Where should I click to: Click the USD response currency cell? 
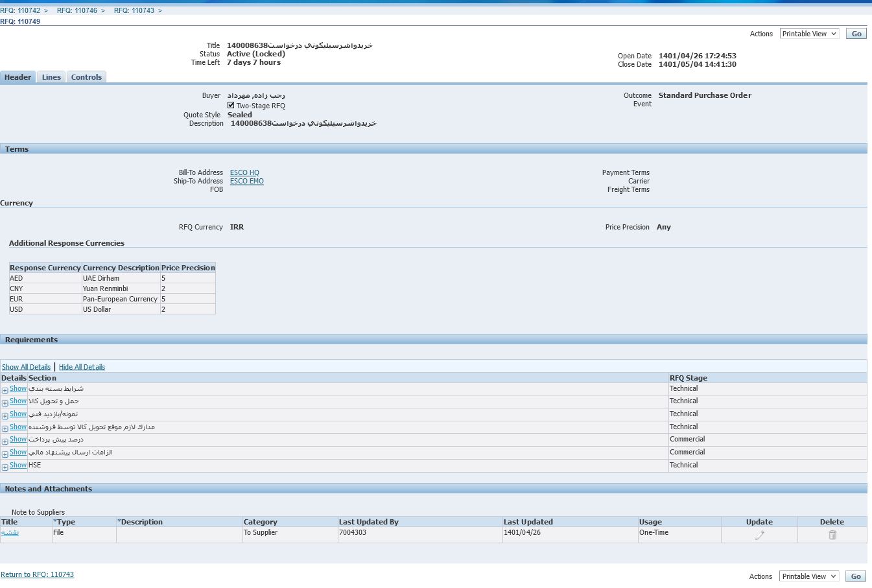pyautogui.click(x=45, y=309)
